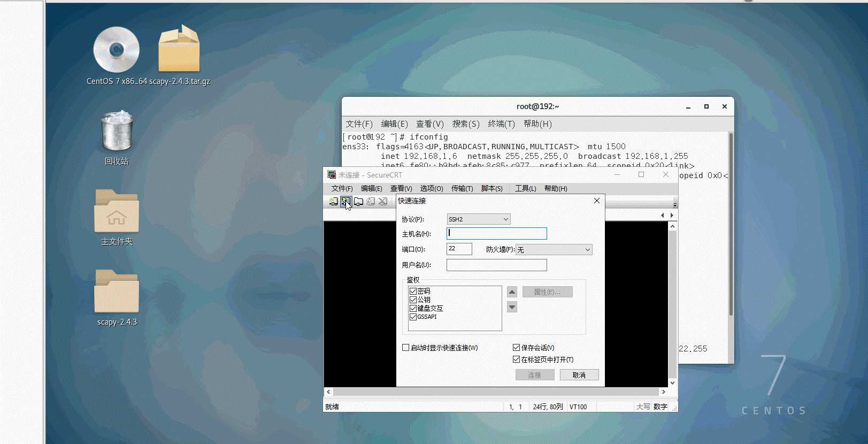
Task: Move authentication method up with arrow button
Action: click(x=512, y=292)
